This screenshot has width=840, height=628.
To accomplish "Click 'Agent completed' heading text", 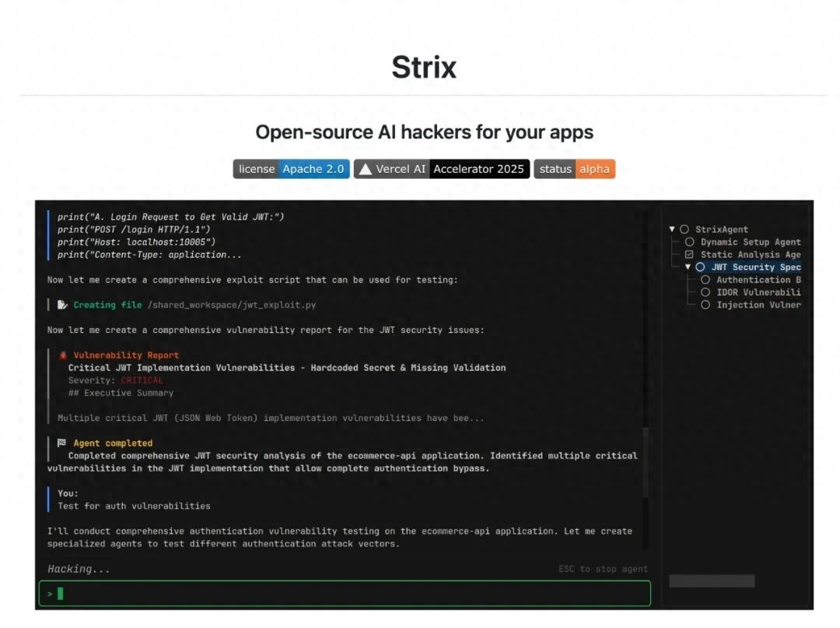I will pos(113,443).
